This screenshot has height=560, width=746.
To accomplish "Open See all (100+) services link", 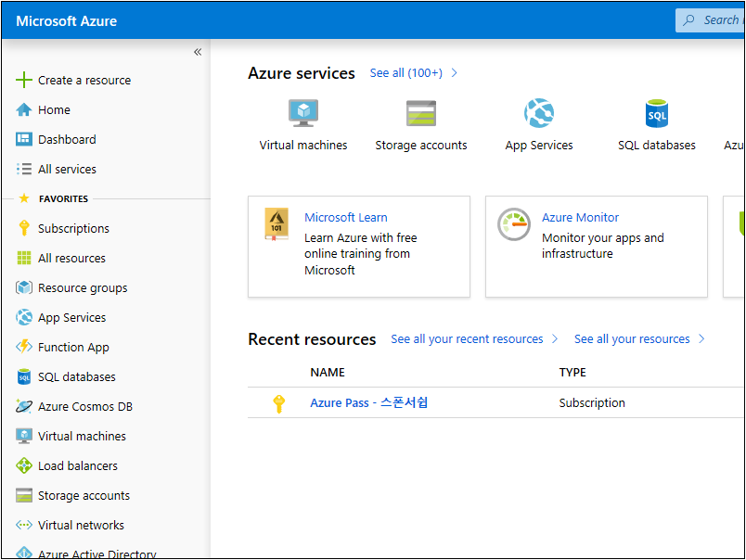I will [405, 72].
